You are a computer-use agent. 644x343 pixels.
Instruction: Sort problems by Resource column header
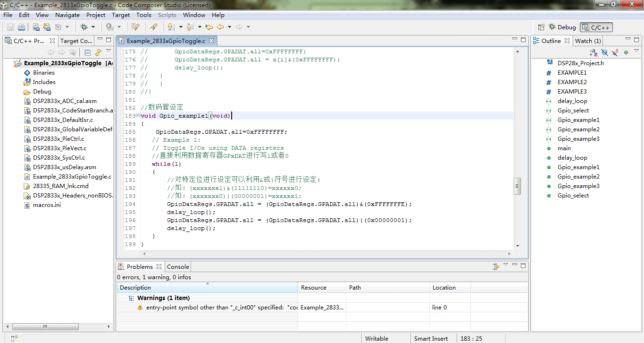[x=314, y=287]
